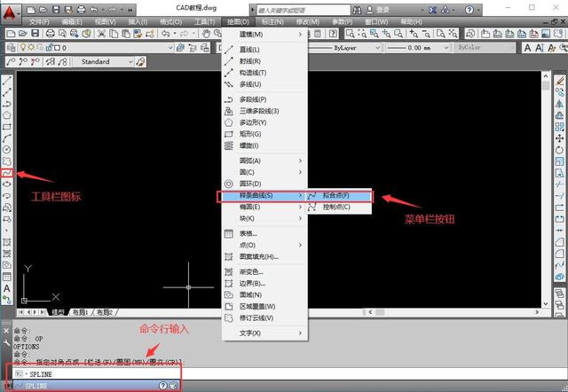Image resolution: width=568 pixels, height=392 pixels.
Task: Choose 多段线(P) from the draw menu
Action: (264, 99)
